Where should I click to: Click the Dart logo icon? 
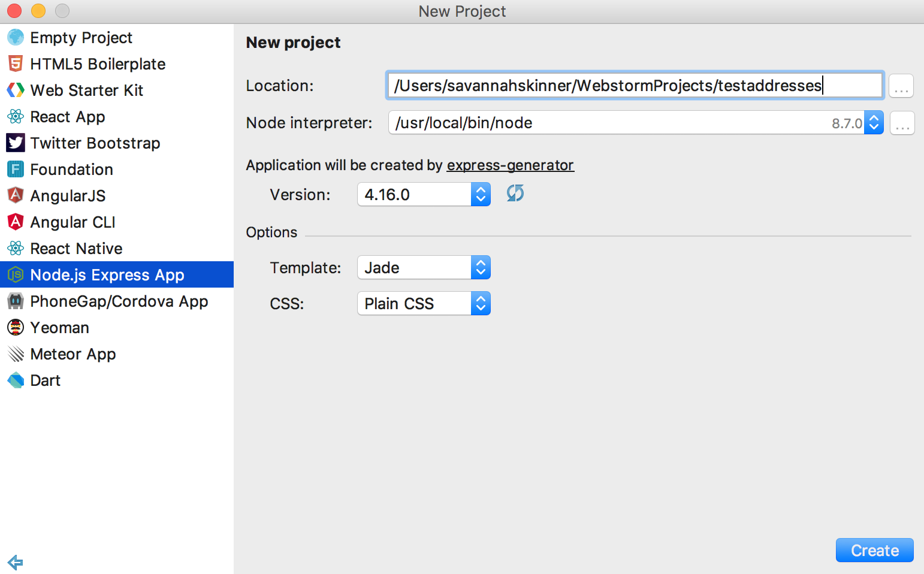(x=16, y=380)
